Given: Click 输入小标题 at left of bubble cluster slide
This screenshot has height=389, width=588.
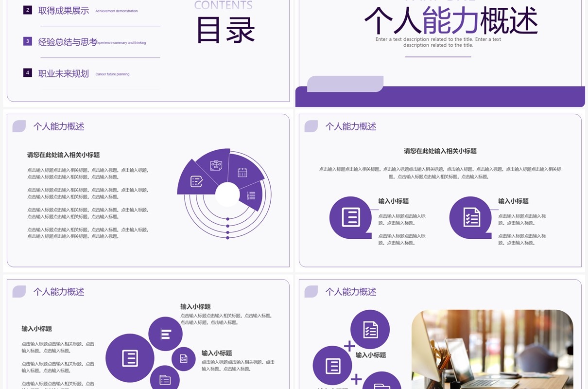Looking at the screenshot, I should pyautogui.click(x=36, y=329).
